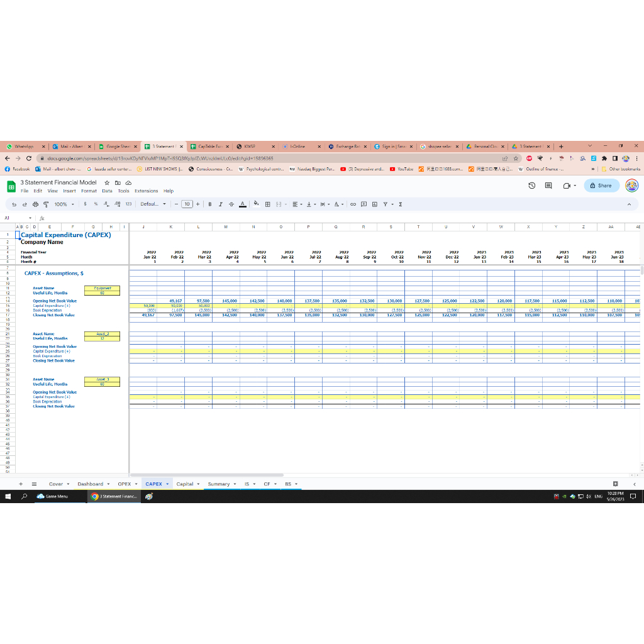Open version history clock icon
644x644 pixels.
point(531,186)
